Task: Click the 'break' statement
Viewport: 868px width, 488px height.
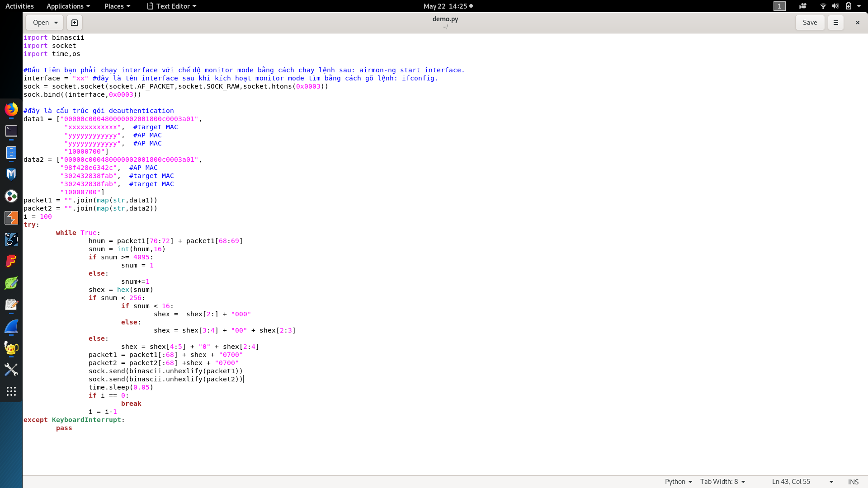Action: coord(131,404)
